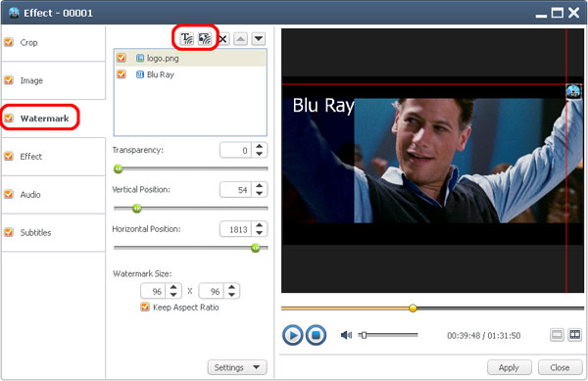Disable Keep Aspect Ratio
This screenshot has width=588, height=381.
[145, 308]
